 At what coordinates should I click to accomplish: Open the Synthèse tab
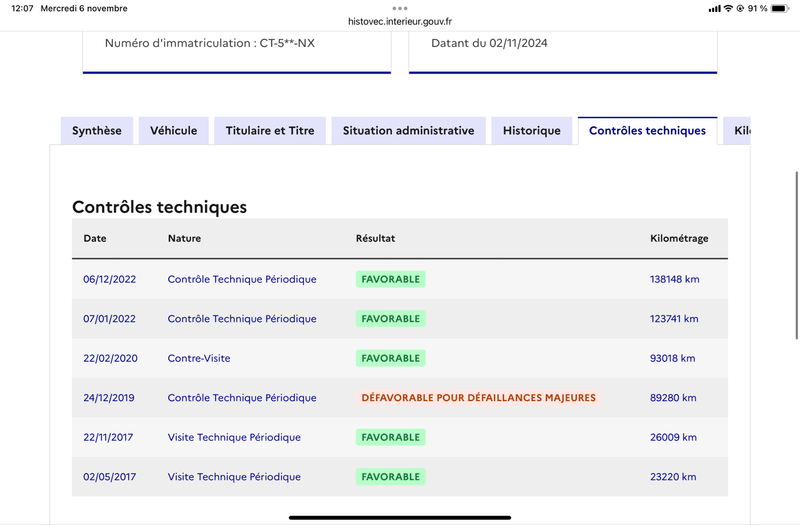pos(97,131)
